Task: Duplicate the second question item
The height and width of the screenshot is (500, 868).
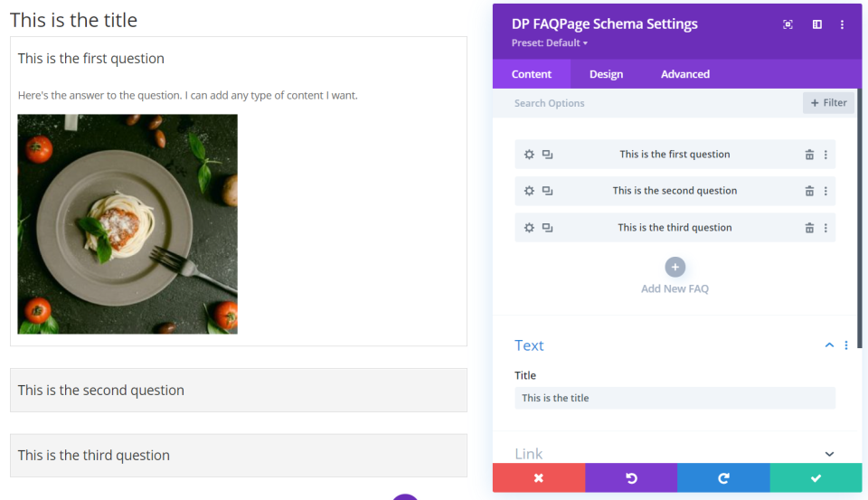Action: [x=547, y=191]
